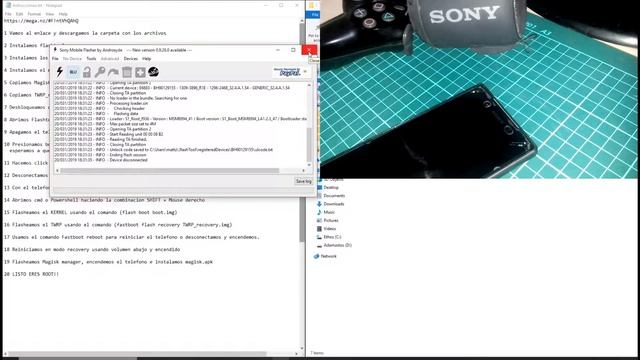Open the Help menu in Flashtool

click(147, 59)
